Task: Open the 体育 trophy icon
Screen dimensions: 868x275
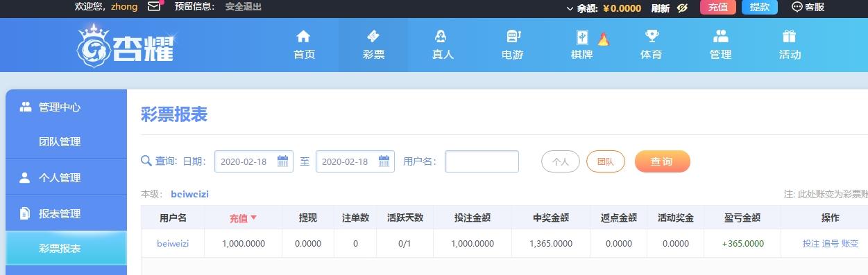Action: (x=652, y=37)
